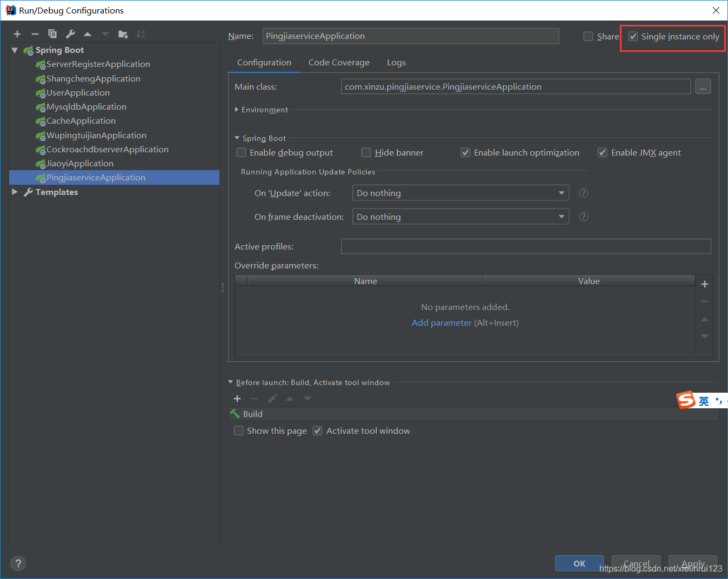The height and width of the screenshot is (579, 728).
Task: Click the Spring Boot leaf icon of ServerRegisterApplication
Action: coord(41,65)
